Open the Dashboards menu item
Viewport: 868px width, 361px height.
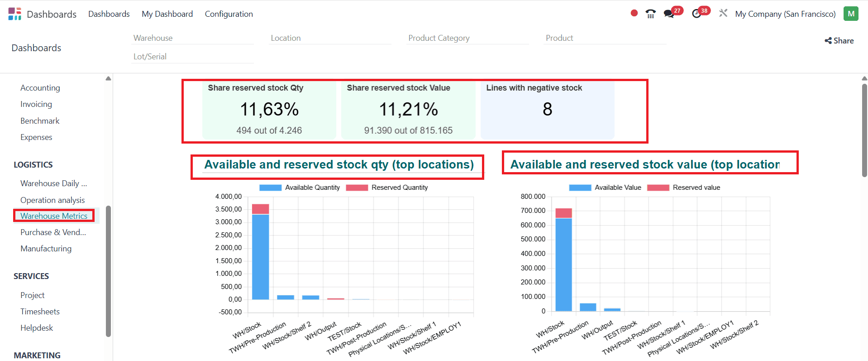click(109, 14)
